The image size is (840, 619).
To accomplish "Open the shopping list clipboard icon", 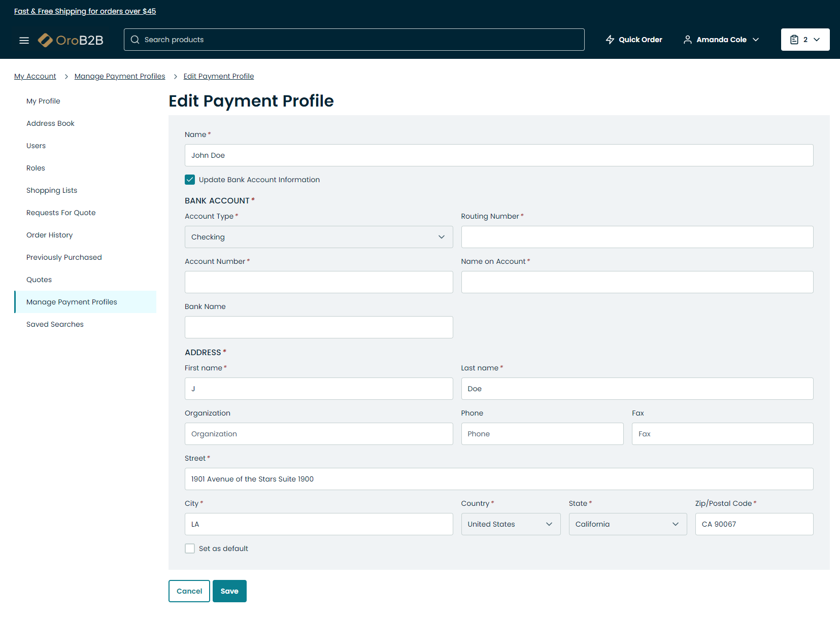I will (x=794, y=40).
